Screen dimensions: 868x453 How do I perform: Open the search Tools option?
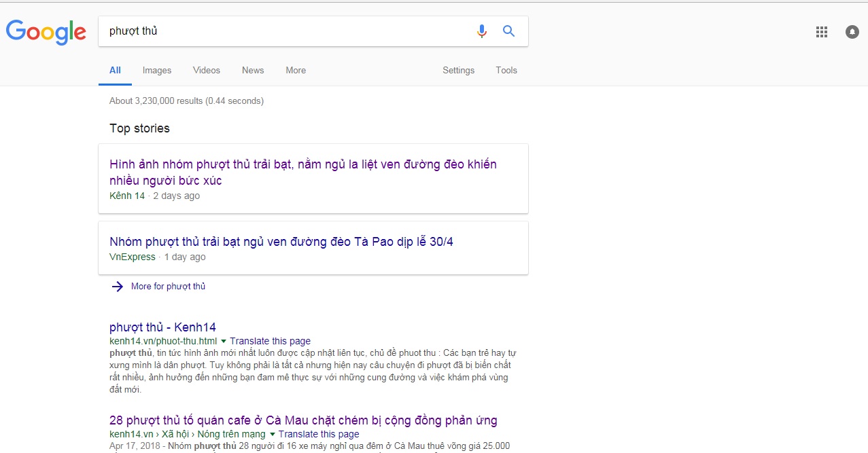pos(506,70)
